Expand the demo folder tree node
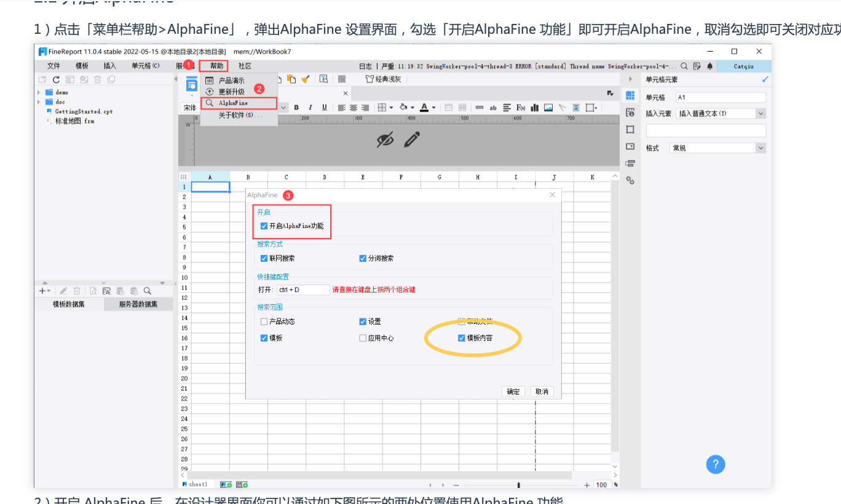841x504 pixels. tap(39, 92)
